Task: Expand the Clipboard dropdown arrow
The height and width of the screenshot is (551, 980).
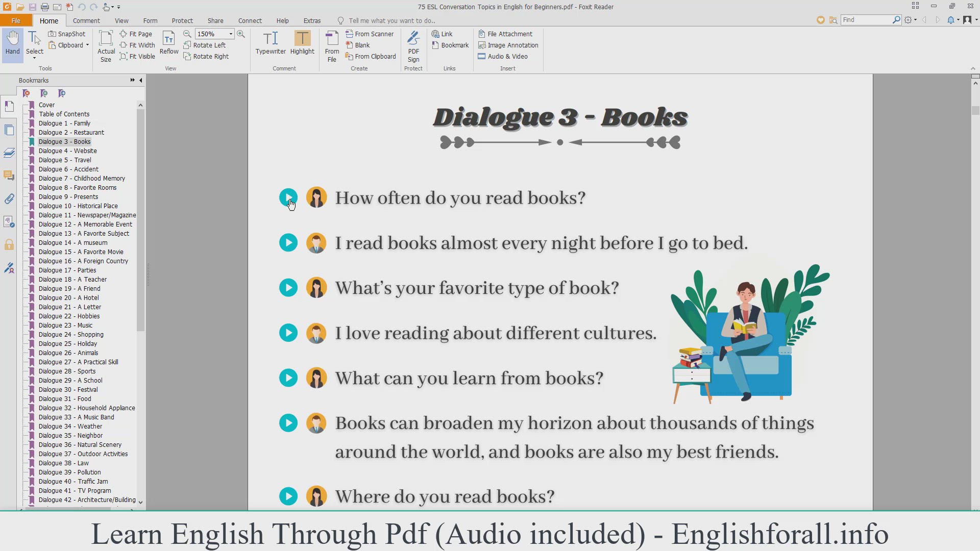Action: [x=87, y=45]
